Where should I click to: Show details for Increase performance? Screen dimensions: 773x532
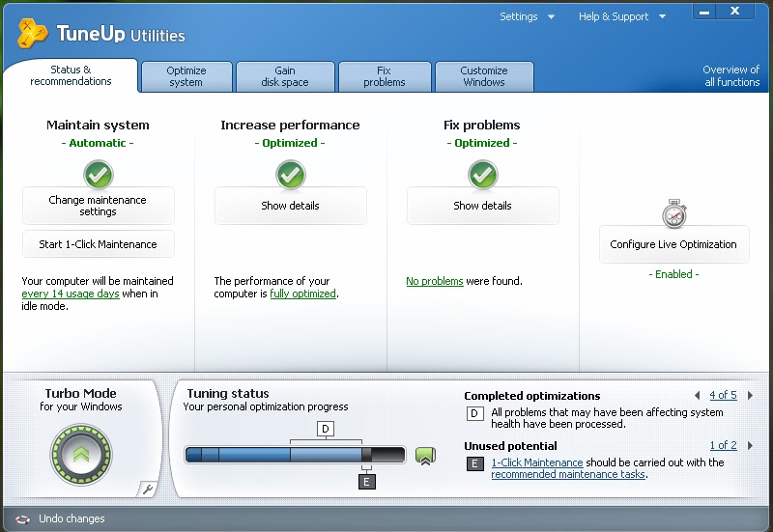tap(291, 206)
